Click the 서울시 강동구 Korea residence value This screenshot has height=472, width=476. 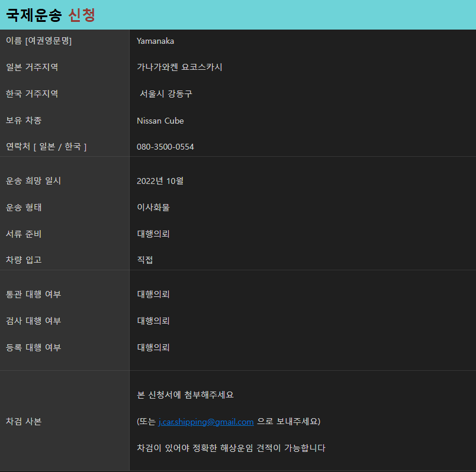point(166,93)
